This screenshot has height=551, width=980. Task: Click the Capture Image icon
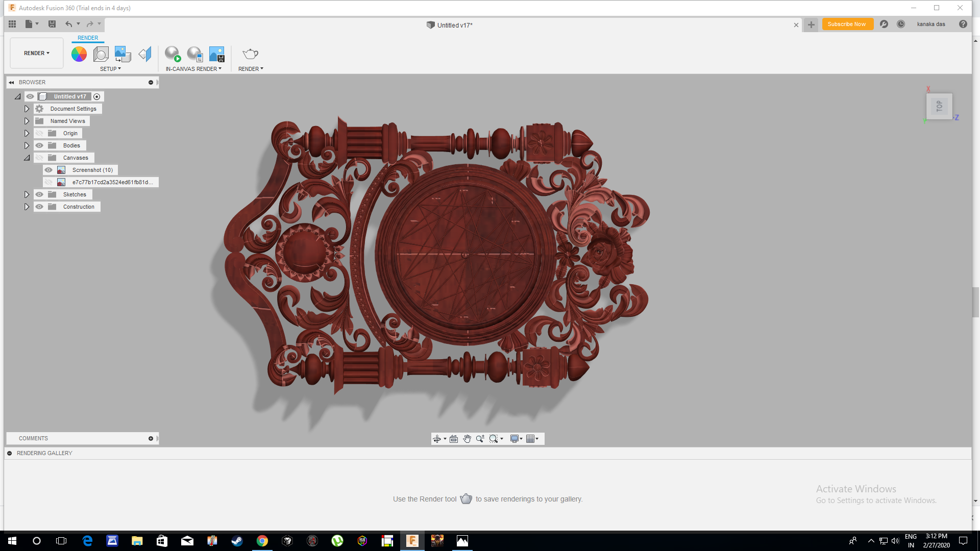pos(217,54)
